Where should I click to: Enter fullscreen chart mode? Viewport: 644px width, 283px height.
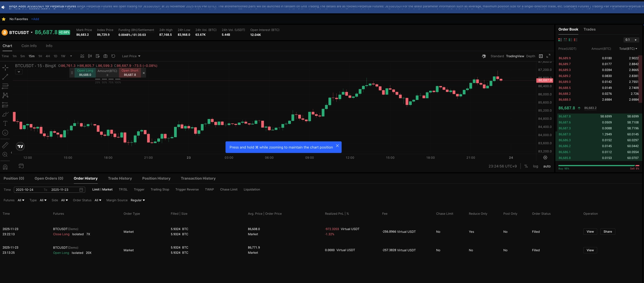(x=548, y=56)
